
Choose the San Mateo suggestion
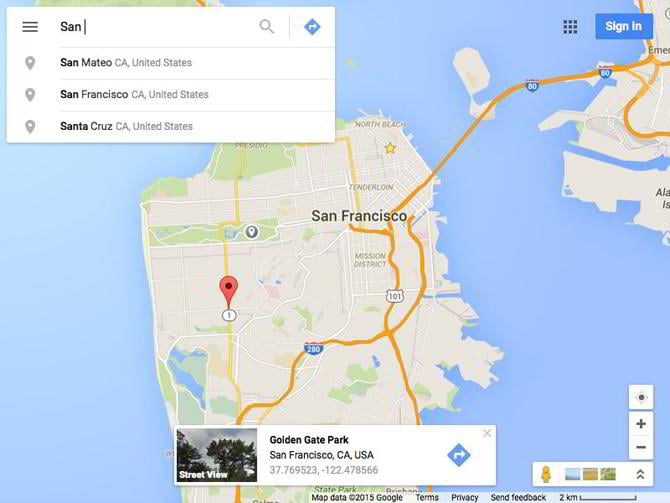tap(171, 63)
